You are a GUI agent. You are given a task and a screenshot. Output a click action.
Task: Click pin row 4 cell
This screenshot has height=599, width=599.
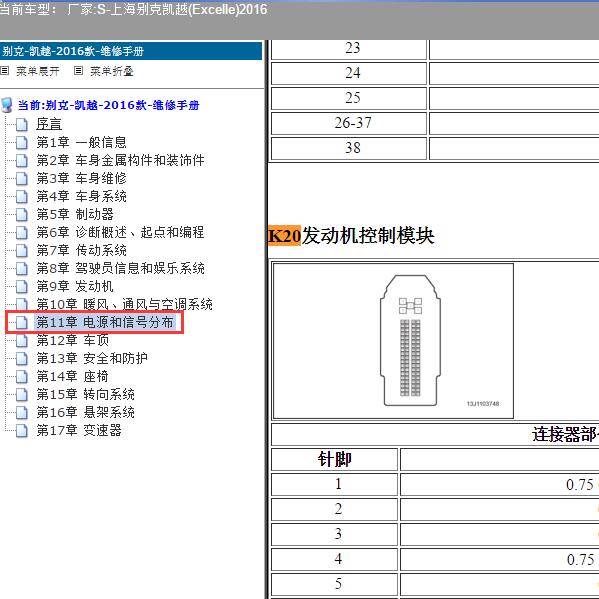click(x=335, y=559)
